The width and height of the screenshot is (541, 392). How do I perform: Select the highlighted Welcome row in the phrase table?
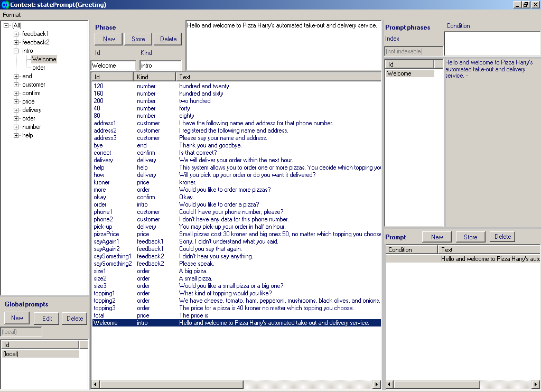[x=237, y=323]
